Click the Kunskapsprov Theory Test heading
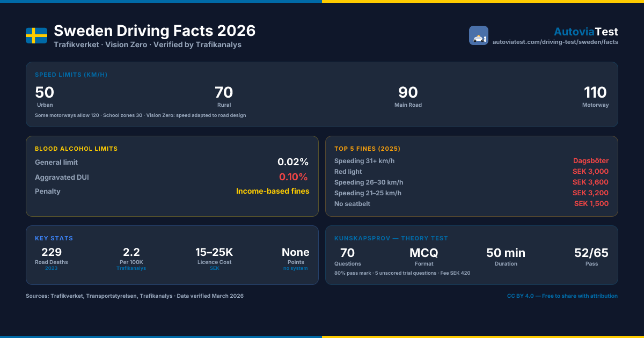 click(391, 238)
